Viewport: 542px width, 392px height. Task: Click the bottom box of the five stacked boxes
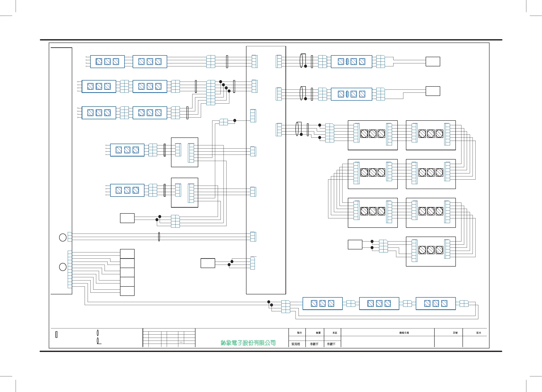[127, 291]
